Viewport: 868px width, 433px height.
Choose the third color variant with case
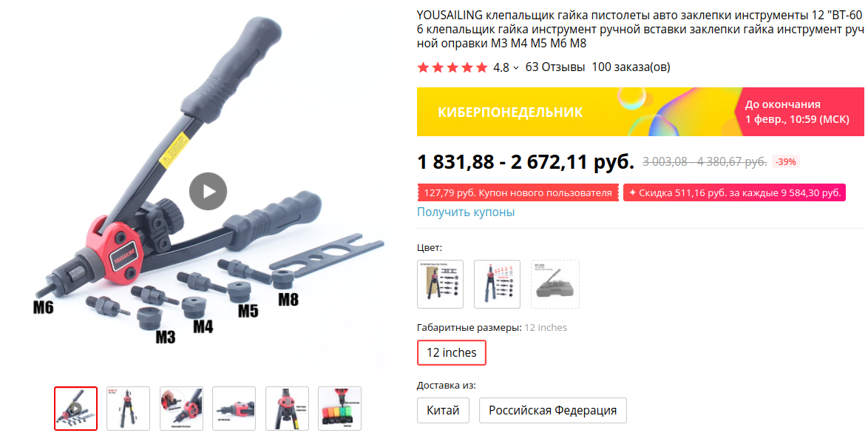pos(555,284)
